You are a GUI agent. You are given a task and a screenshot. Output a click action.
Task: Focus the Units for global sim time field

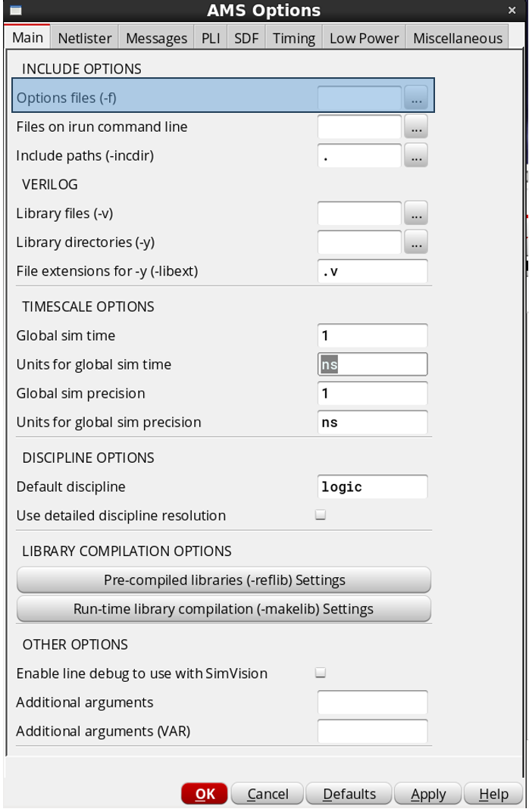coord(372,364)
